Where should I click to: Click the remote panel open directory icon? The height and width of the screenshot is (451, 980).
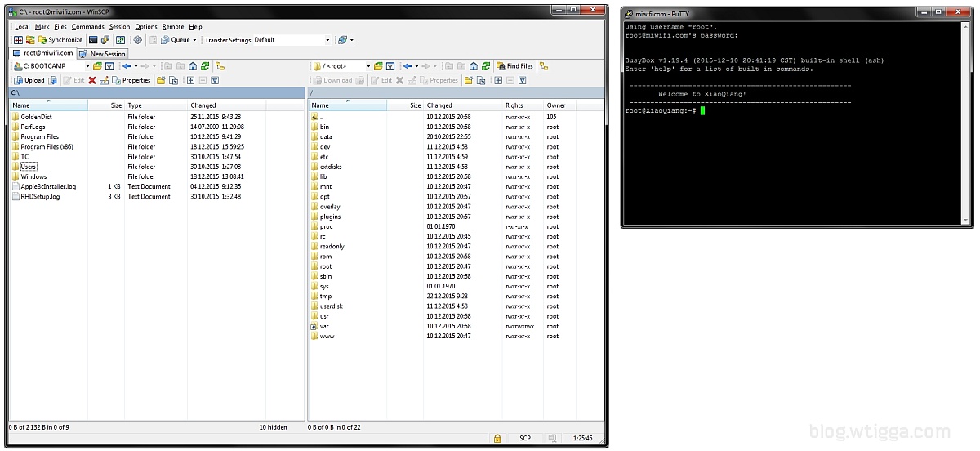point(378,66)
